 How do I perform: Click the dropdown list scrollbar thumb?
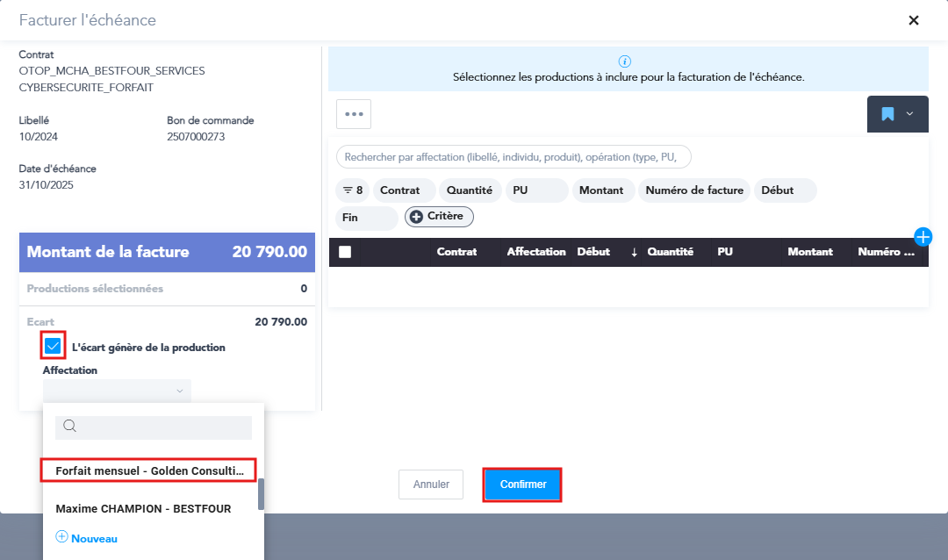coord(261,494)
